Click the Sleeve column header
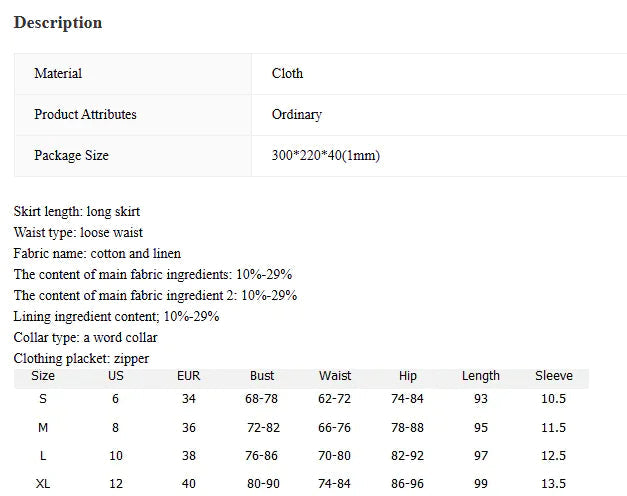 point(554,376)
